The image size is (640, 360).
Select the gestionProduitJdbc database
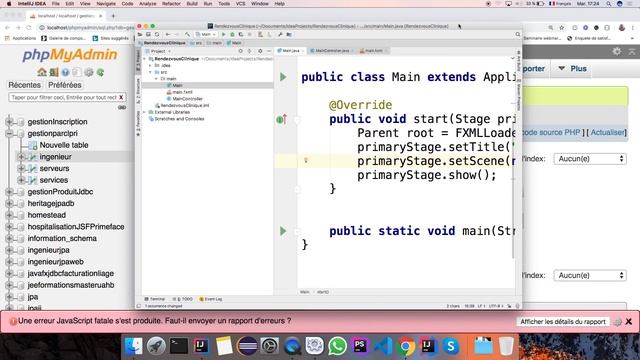tap(60, 192)
